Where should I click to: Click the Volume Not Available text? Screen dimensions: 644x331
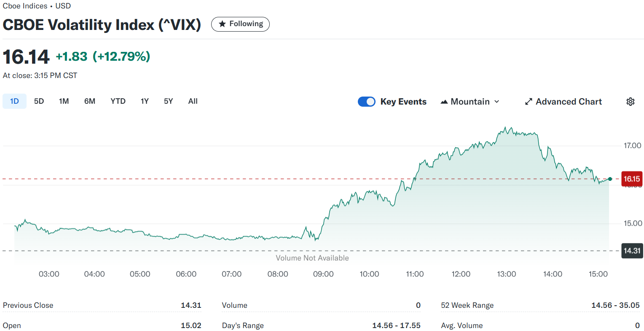pos(312,258)
